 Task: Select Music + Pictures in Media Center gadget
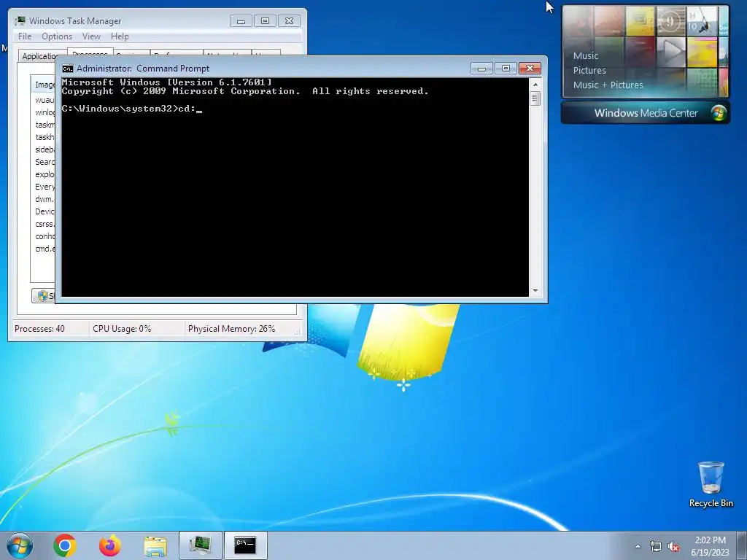click(x=608, y=85)
